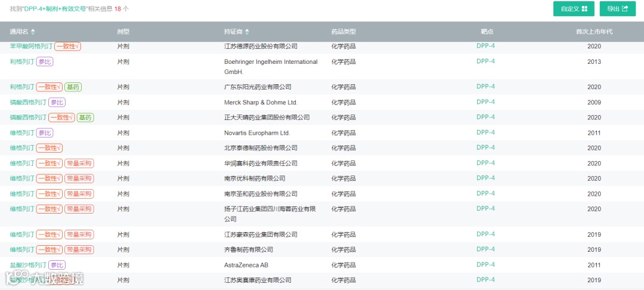Click DPP-4 target in Novartis Europharm row

tap(485, 132)
